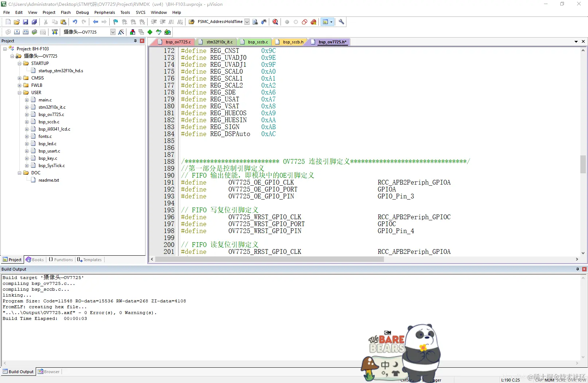The height and width of the screenshot is (383, 588).
Task: Click the editor horizontal scrollbar thumb
Action: coord(270,259)
